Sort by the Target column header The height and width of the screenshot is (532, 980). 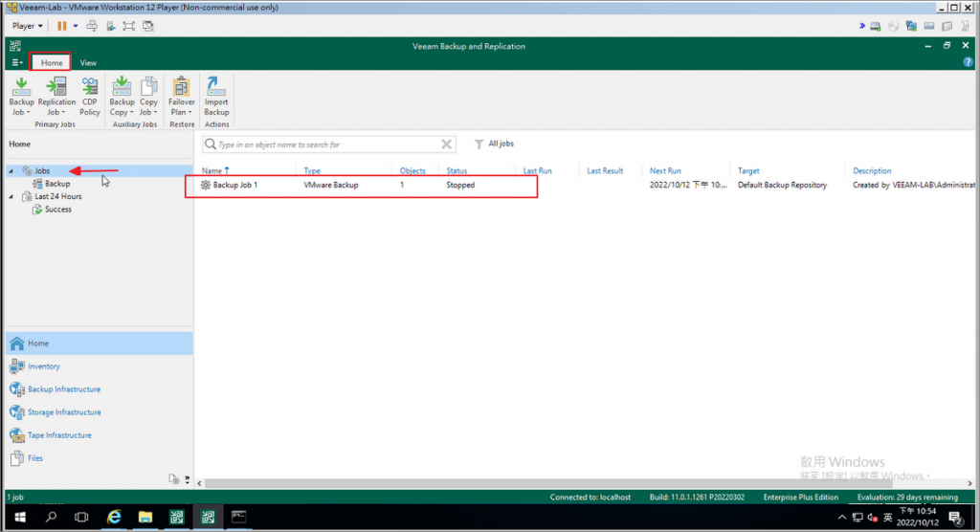coord(748,170)
